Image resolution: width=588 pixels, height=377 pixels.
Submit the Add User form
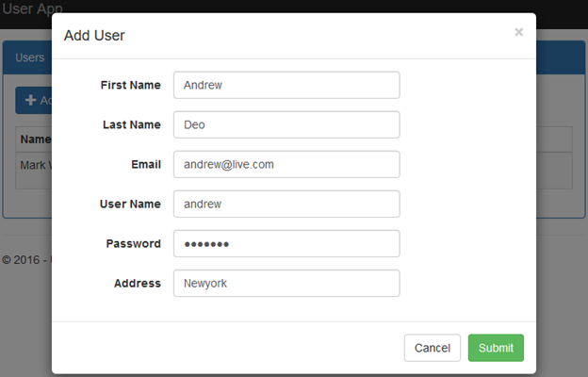496,348
